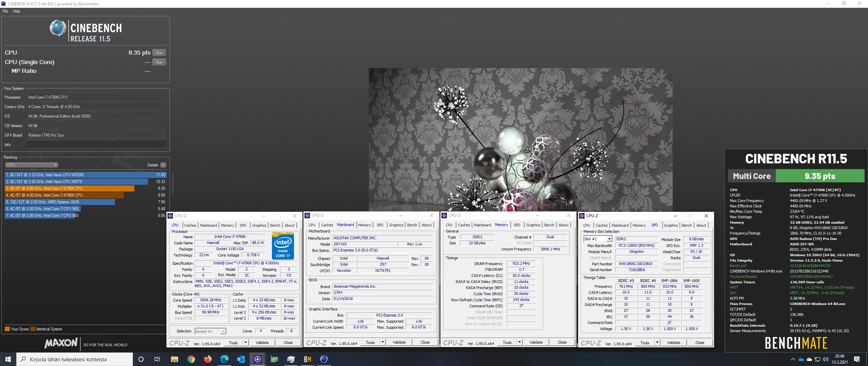The height and width of the screenshot is (366, 868).
Task: Click the grey OneDrive tray icon
Action: [x=809, y=359]
